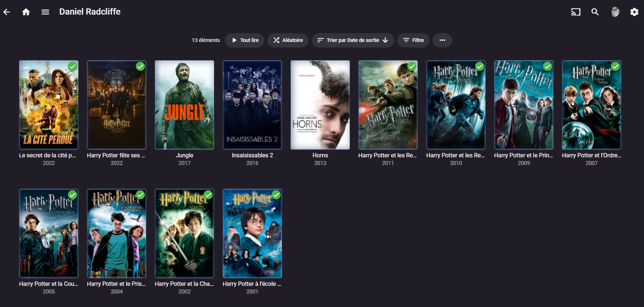Open the Jungle movie poster
Image resolution: width=644 pixels, height=307 pixels.
click(184, 105)
